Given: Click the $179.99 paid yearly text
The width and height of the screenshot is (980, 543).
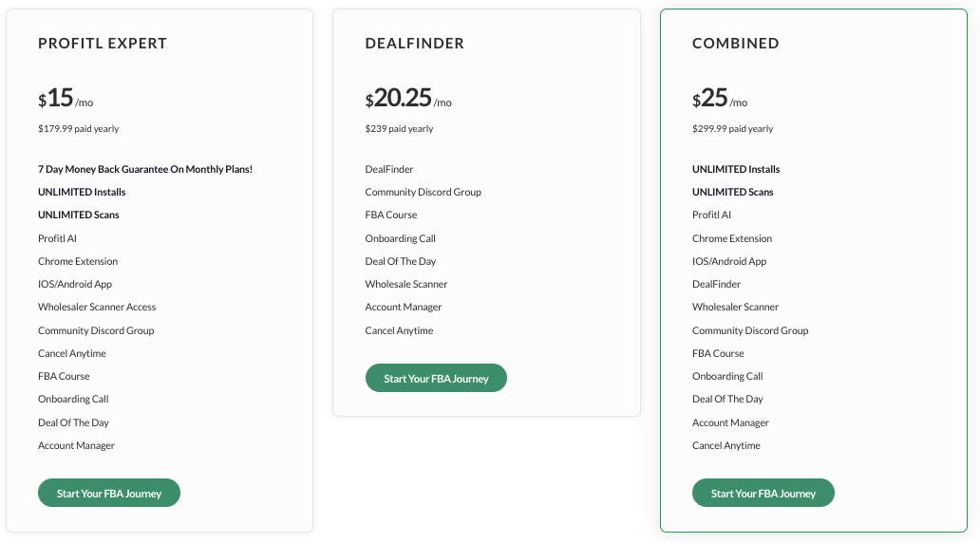Looking at the screenshot, I should [x=79, y=129].
